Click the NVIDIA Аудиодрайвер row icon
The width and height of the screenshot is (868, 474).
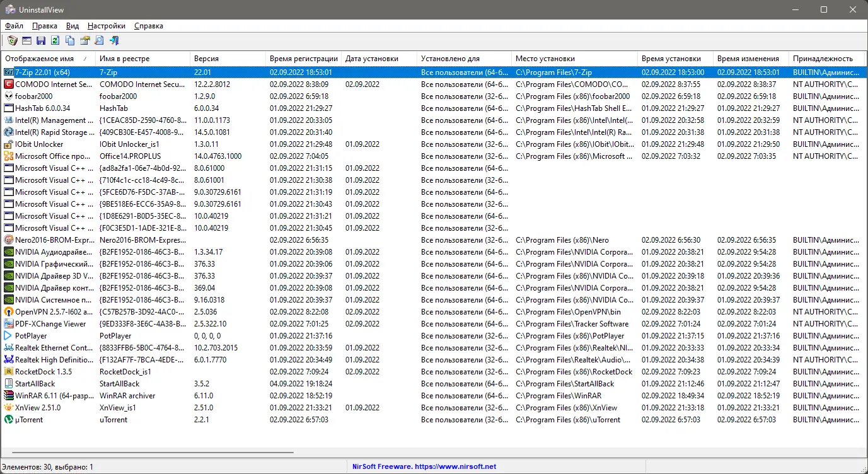point(9,252)
